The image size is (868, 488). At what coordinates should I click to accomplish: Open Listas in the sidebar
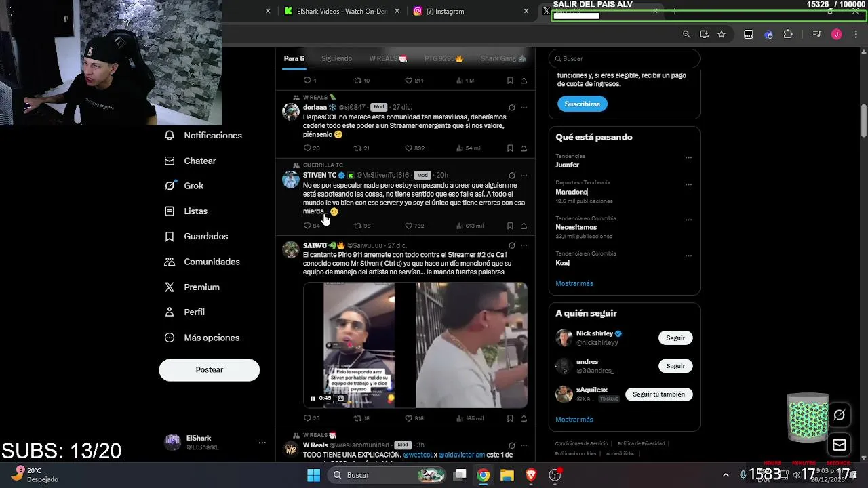click(x=186, y=211)
